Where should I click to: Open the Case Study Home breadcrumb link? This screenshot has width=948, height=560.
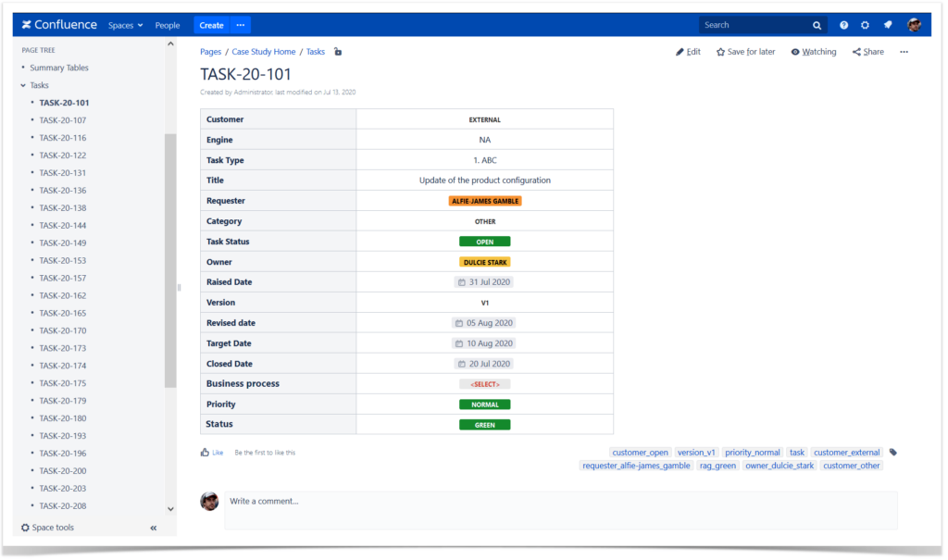(x=266, y=52)
